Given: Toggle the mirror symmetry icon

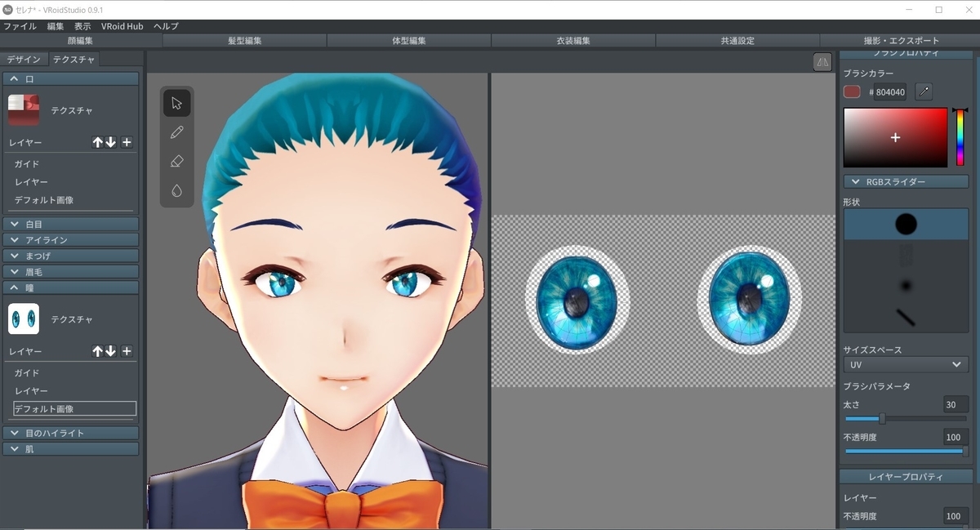Looking at the screenshot, I should pyautogui.click(x=822, y=62).
